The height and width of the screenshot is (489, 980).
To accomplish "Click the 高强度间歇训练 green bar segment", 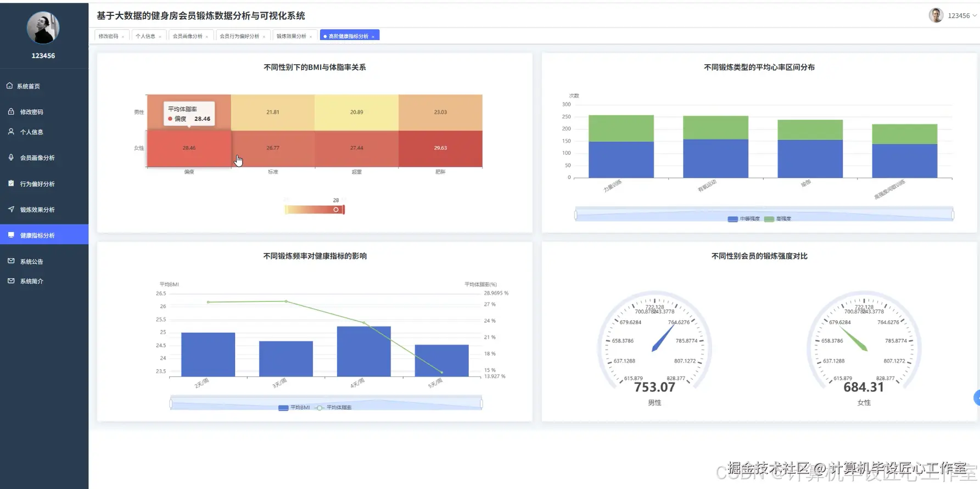I will [x=904, y=134].
